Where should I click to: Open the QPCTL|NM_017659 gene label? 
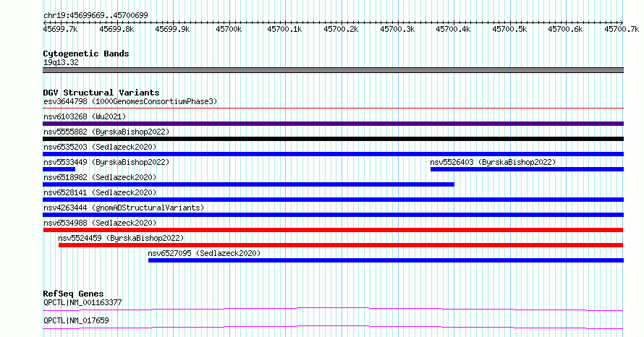(x=76, y=320)
